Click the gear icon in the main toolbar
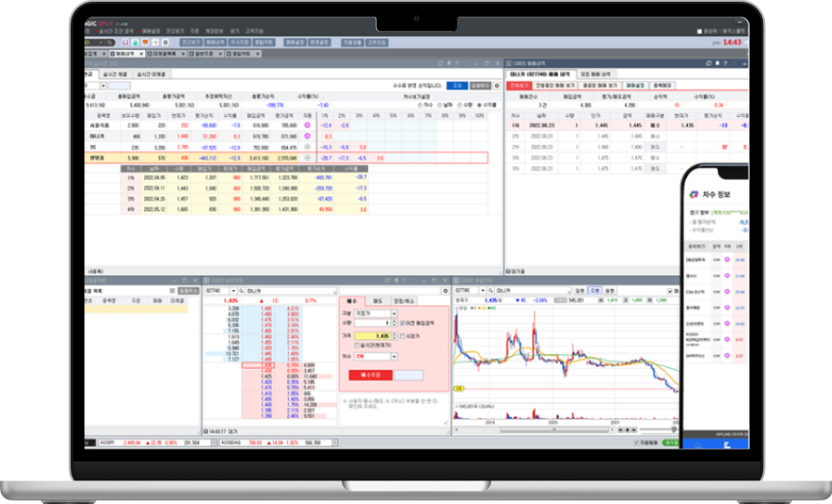 click(x=166, y=43)
